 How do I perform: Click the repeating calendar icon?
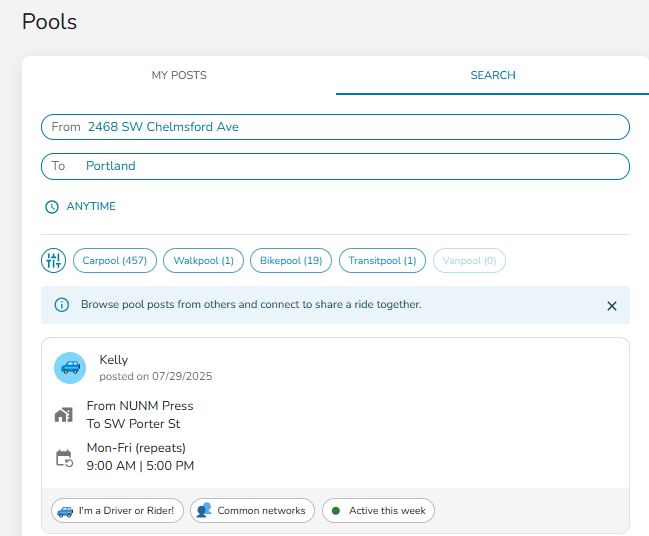click(64, 458)
